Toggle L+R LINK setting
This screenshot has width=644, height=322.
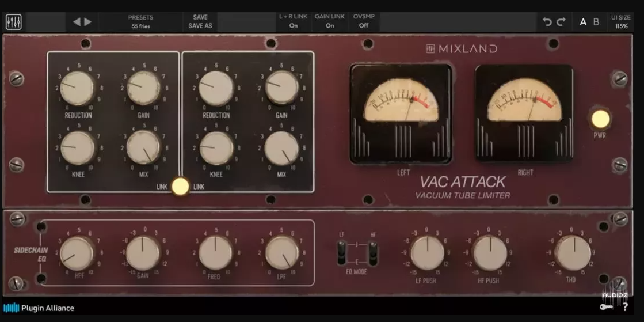(294, 21)
